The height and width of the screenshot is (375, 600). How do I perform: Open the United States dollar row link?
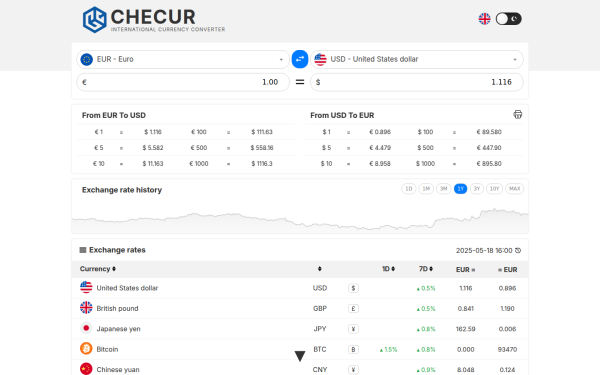point(127,288)
